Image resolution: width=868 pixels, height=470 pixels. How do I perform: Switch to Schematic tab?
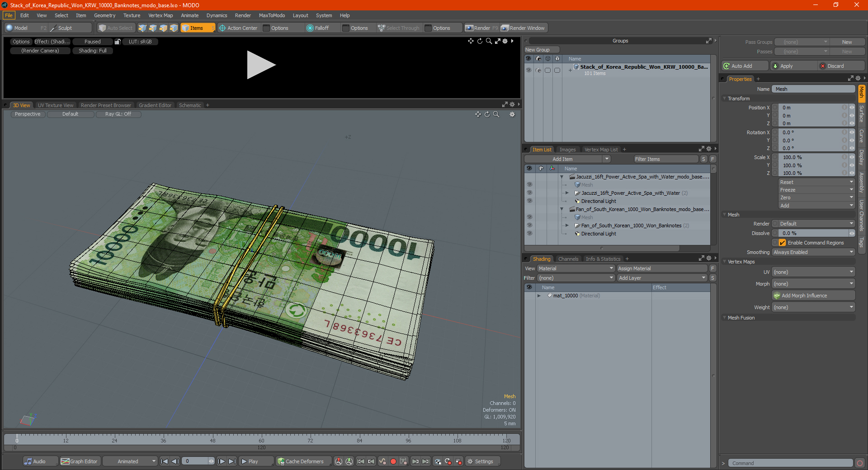coord(190,105)
